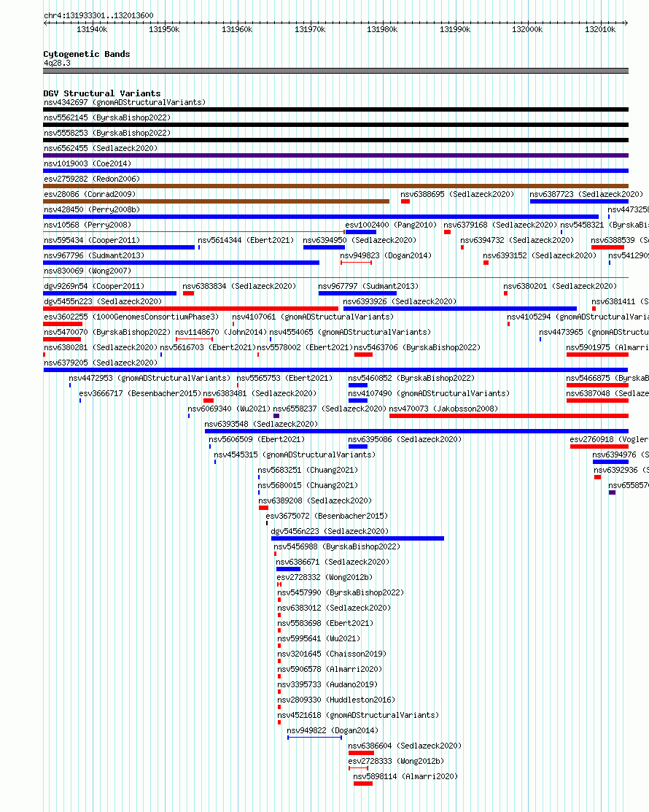This screenshot has width=649, height=812.
Task: Open the esv3675072 (Besenbacher2015) label
Action: [x=327, y=516]
